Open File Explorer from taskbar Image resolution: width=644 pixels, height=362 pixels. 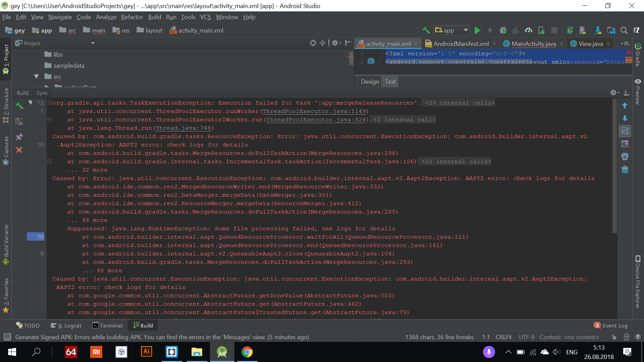click(197, 352)
